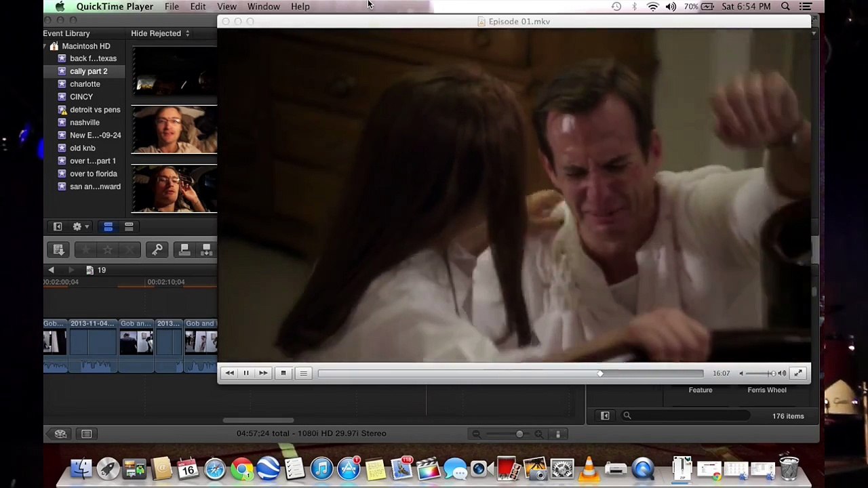868x488 pixels.
Task: Click the Ferris Wheel effect label
Action: (x=767, y=390)
